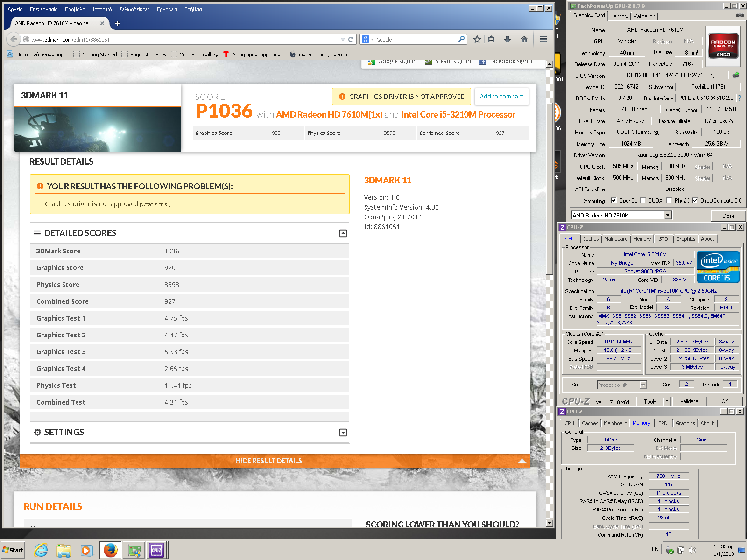Viewport: 747px width, 560px height.
Task: Close the AMD Radeon HD 7610M tab
Action: 102,23
